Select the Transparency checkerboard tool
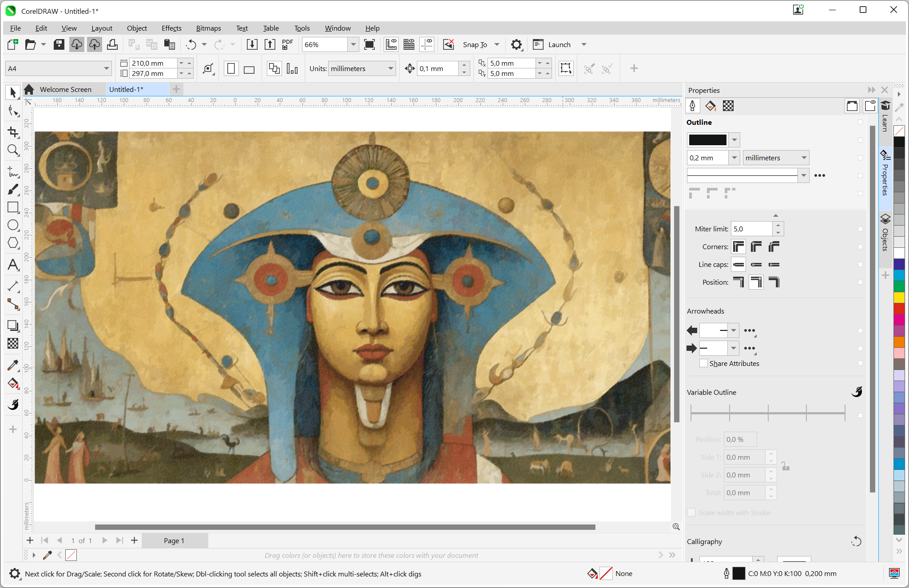Viewport: 909px width, 588px height. tap(13, 343)
